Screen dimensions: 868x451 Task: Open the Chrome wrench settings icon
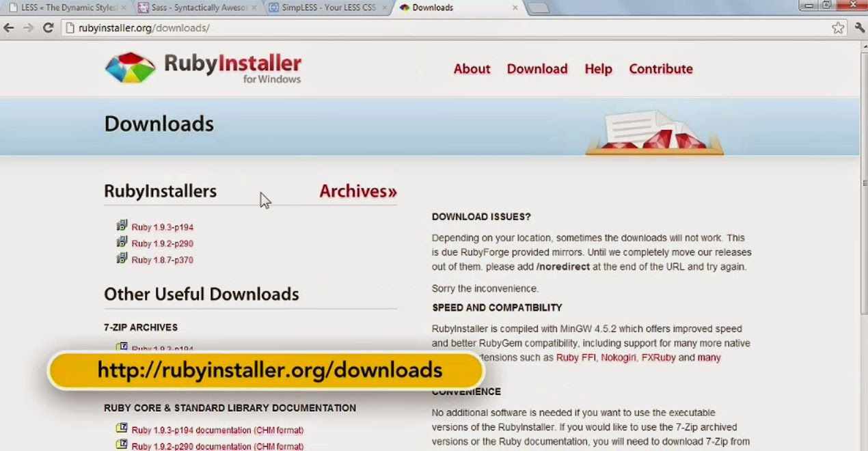(860, 28)
